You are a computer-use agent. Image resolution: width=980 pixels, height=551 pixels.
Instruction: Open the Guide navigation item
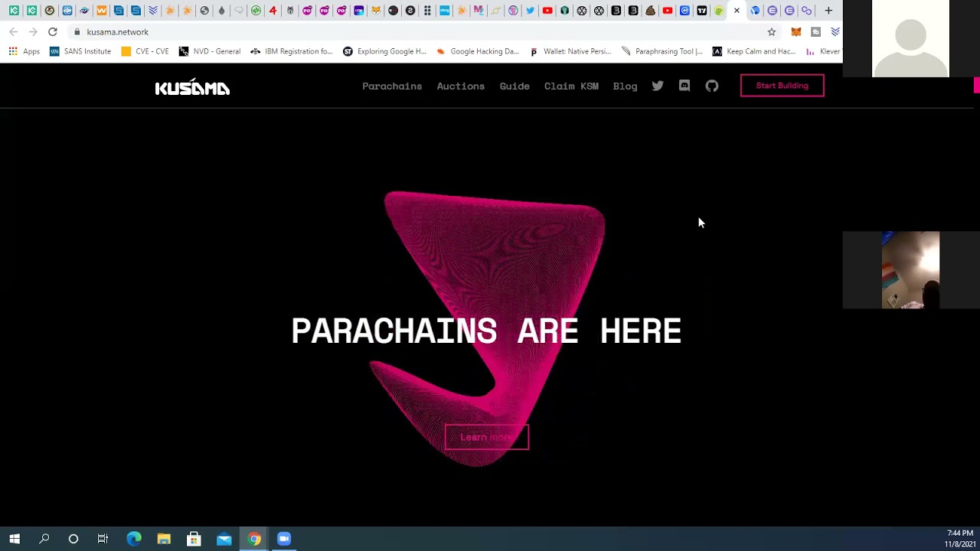[x=514, y=86]
